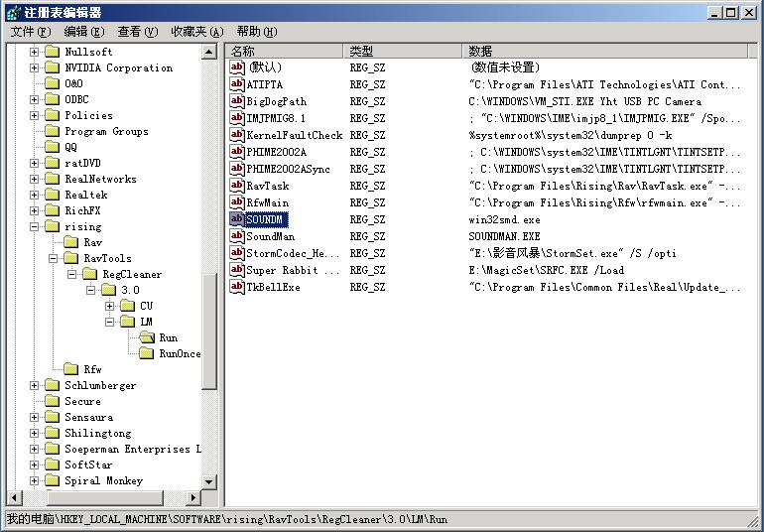Image resolution: width=764 pixels, height=532 pixels.
Task: Open the 编辑(E) menu
Action: point(84,32)
